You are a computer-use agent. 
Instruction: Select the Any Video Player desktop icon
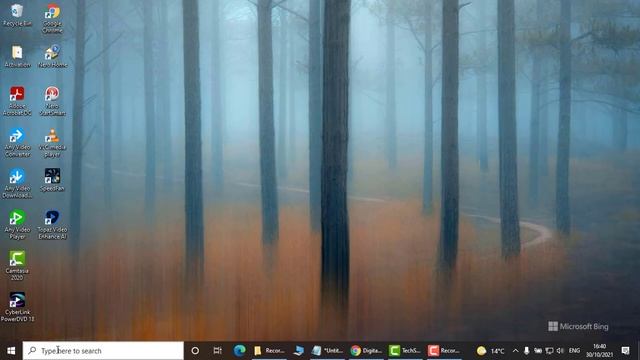[17, 224]
